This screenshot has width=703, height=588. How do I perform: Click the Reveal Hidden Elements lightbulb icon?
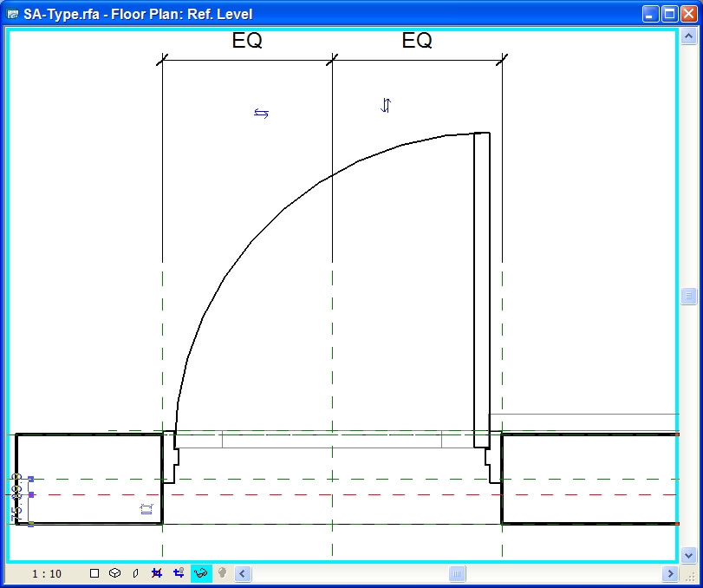coord(222,572)
